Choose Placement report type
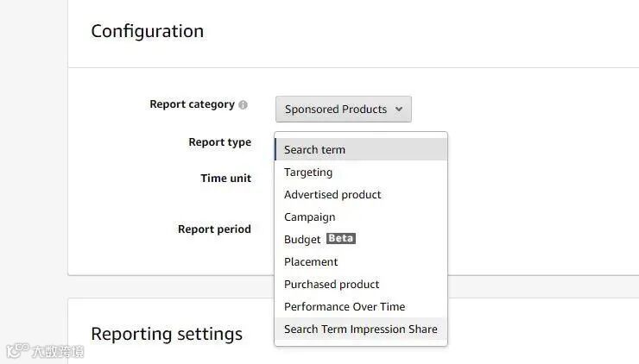Screen dimensions: 639x364 click(311, 261)
